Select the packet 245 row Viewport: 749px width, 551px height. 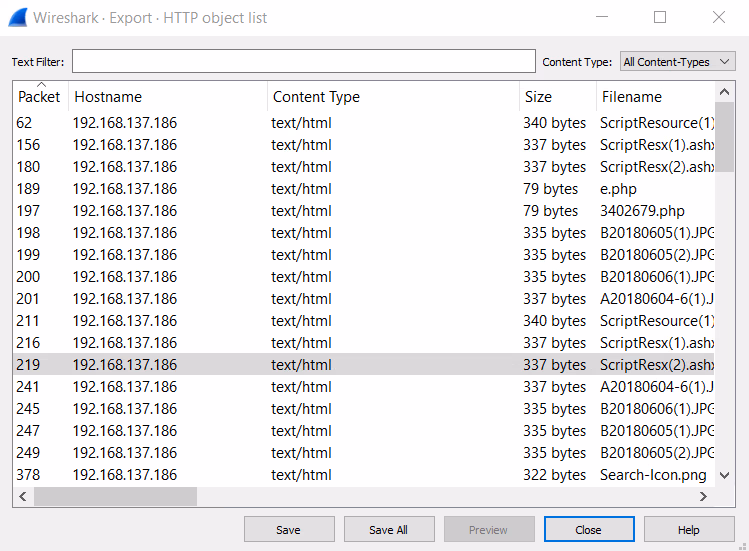(x=364, y=409)
